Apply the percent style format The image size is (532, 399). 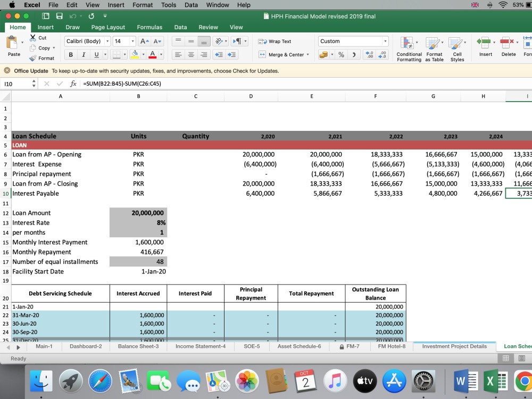click(x=341, y=55)
